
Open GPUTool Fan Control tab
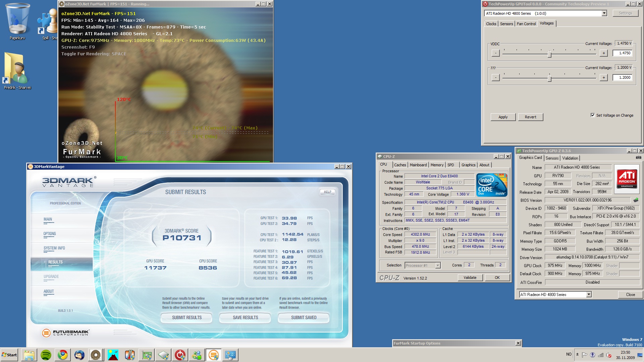526,24
